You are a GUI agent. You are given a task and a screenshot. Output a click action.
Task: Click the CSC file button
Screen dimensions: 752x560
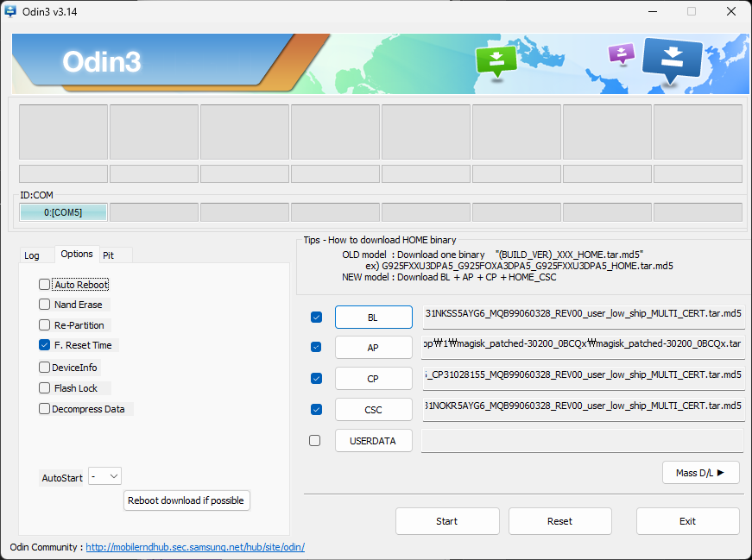click(373, 410)
